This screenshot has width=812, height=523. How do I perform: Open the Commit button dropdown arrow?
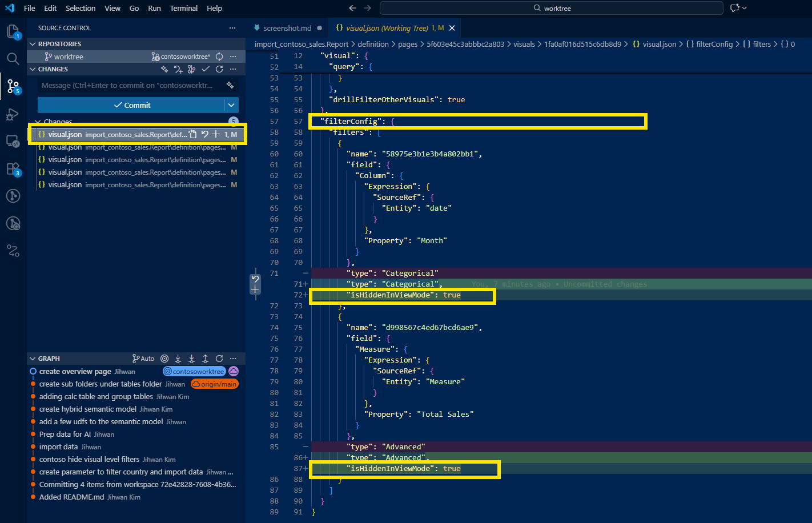[x=231, y=105]
